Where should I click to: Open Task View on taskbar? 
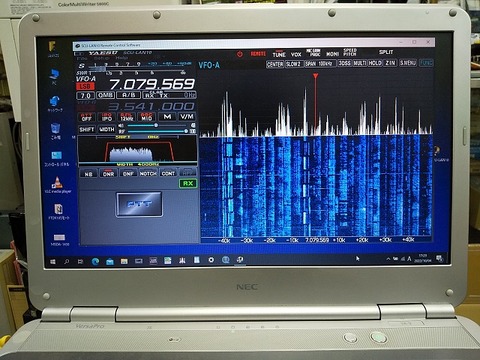(80, 262)
